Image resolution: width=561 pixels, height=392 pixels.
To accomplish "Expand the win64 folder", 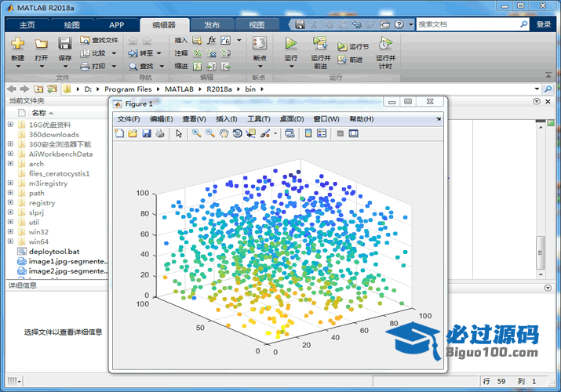I will (10, 241).
